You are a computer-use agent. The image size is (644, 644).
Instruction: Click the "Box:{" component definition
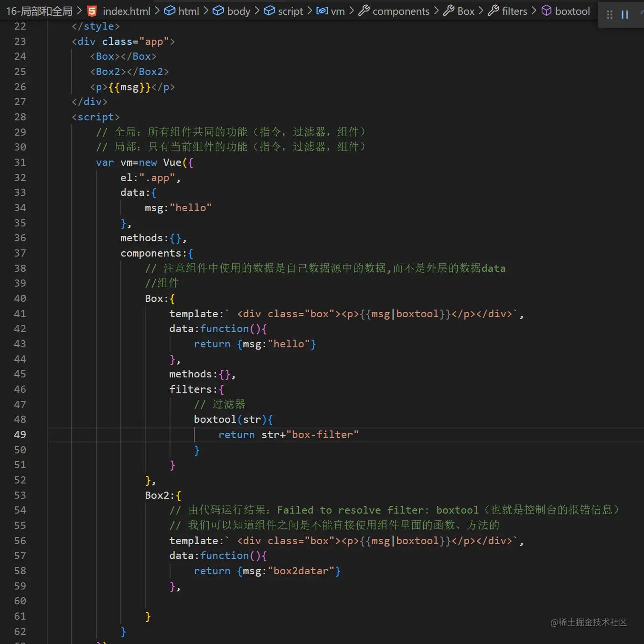click(160, 299)
